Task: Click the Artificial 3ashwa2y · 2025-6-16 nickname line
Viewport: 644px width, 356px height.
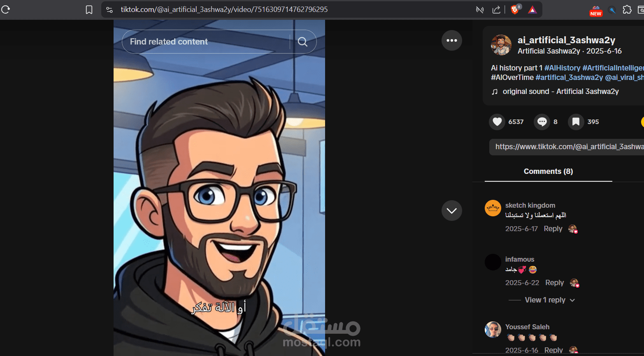Action: (x=570, y=51)
